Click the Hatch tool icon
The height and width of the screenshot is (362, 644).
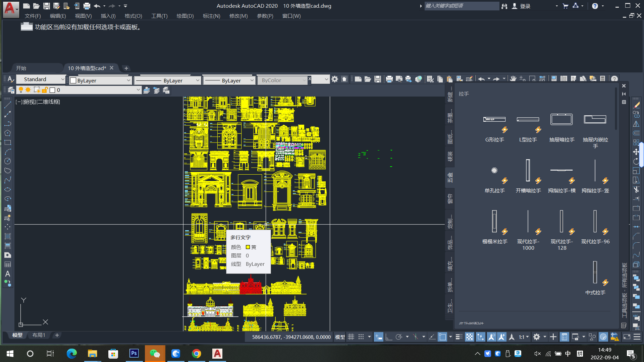[x=7, y=236]
